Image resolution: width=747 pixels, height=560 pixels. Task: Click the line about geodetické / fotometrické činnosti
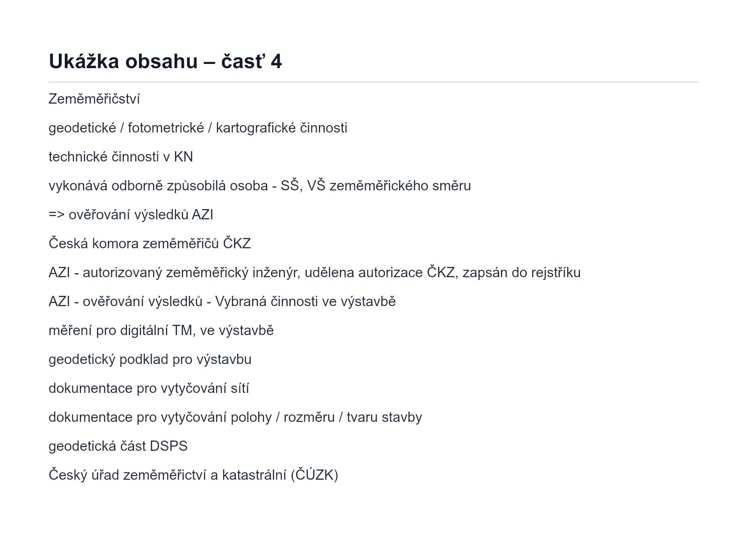pos(198,128)
